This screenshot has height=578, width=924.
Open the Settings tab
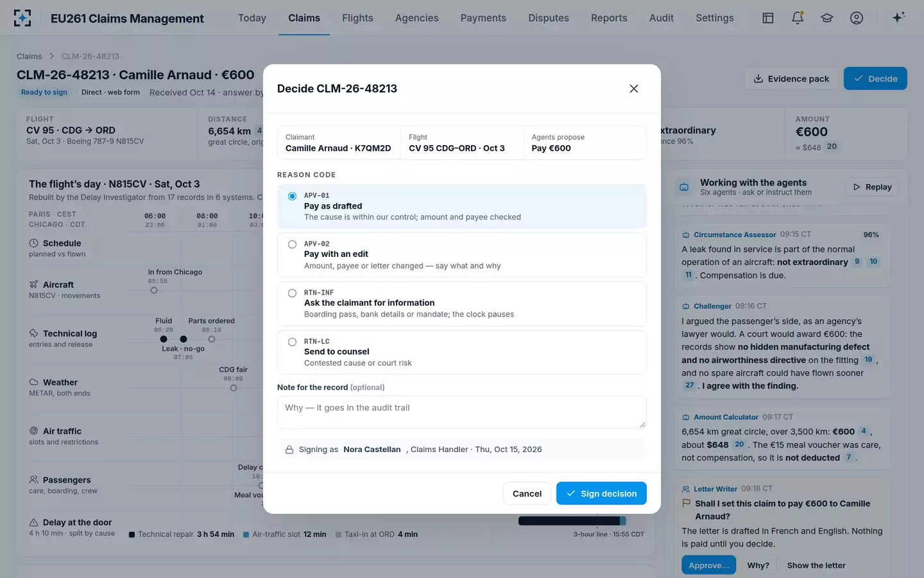pos(715,18)
